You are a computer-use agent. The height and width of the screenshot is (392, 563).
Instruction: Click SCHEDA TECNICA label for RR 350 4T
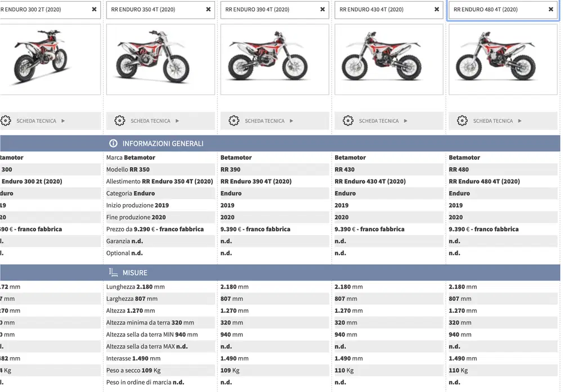[150, 121]
